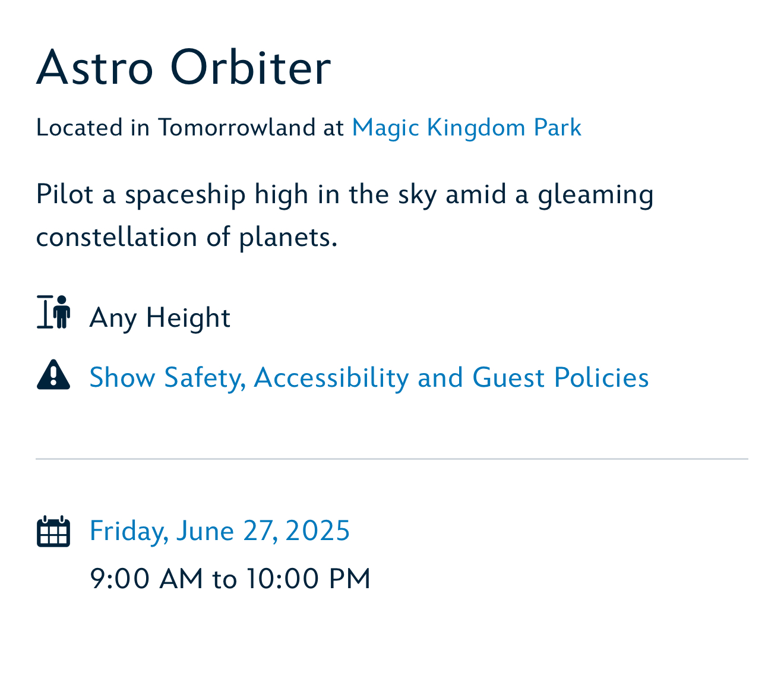Click the Astro Orbiter title heading

(184, 67)
